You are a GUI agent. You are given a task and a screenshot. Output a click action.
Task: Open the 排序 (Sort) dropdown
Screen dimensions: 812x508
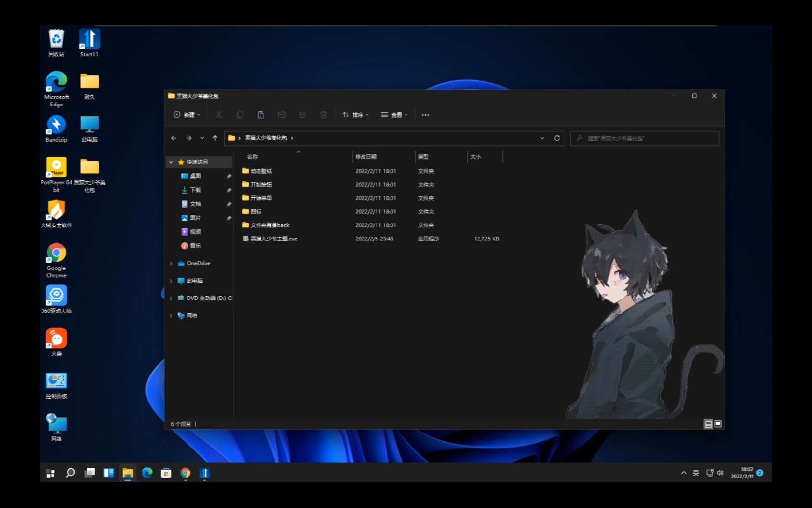(x=356, y=115)
